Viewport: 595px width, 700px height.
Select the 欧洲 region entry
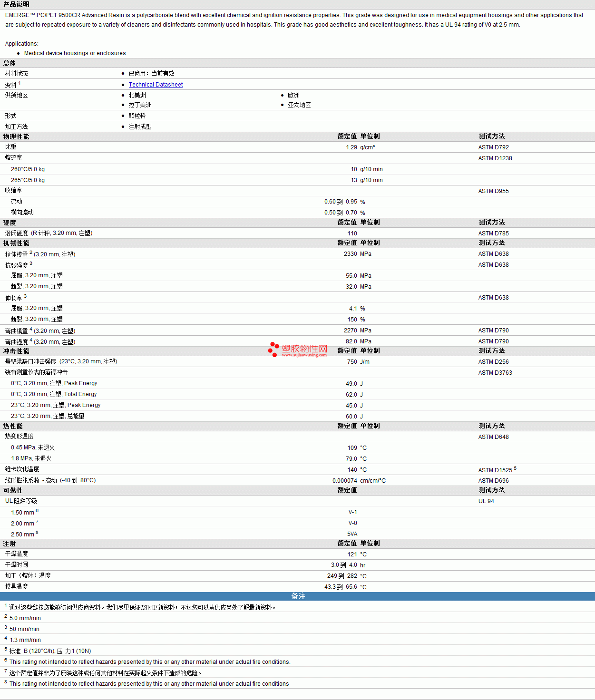tap(294, 95)
